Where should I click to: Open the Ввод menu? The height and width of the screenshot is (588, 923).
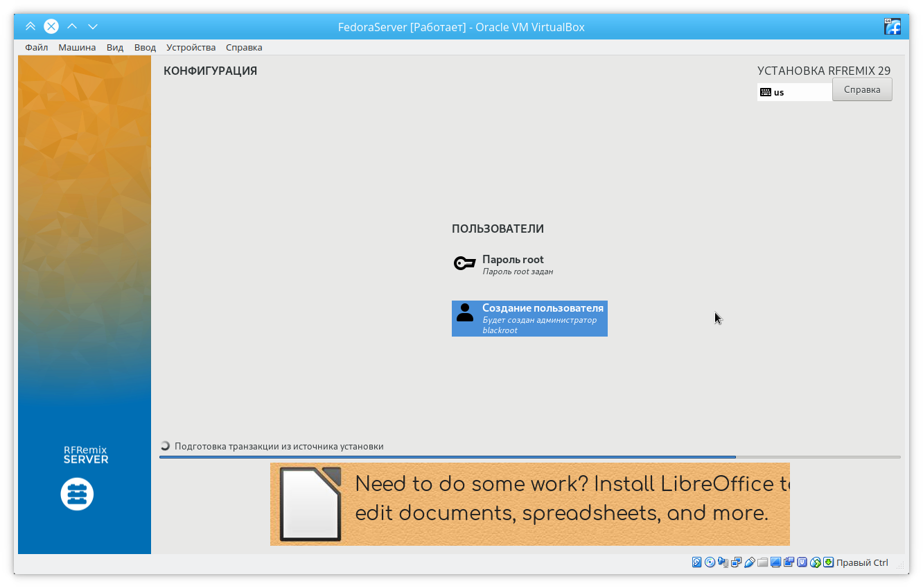click(x=145, y=47)
